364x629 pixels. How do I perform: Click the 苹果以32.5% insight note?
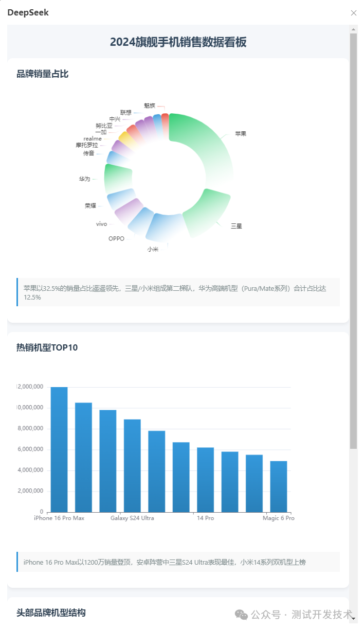(178, 292)
